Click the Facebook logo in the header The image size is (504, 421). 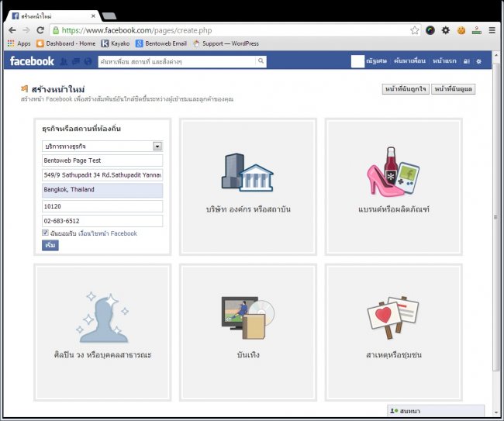click(x=32, y=61)
